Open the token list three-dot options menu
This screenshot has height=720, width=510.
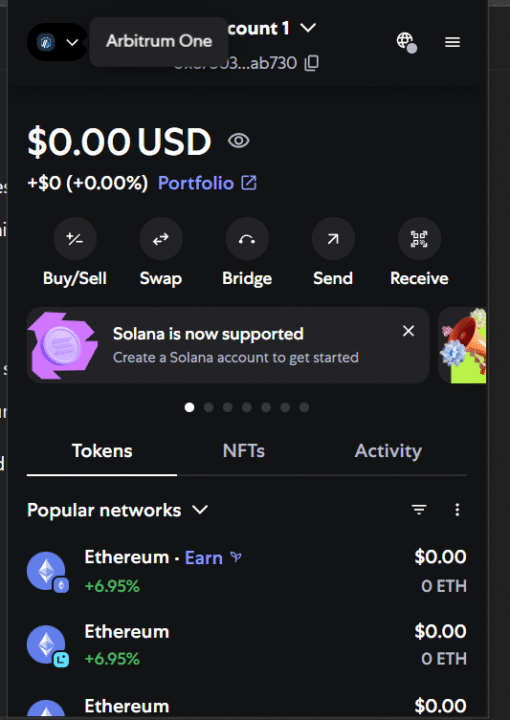click(457, 509)
